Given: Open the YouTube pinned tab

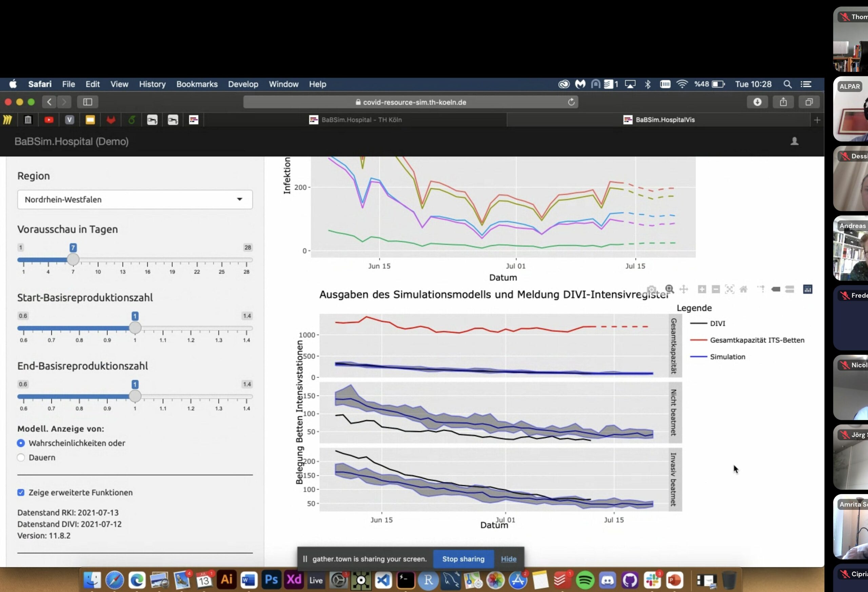Looking at the screenshot, I should point(48,120).
